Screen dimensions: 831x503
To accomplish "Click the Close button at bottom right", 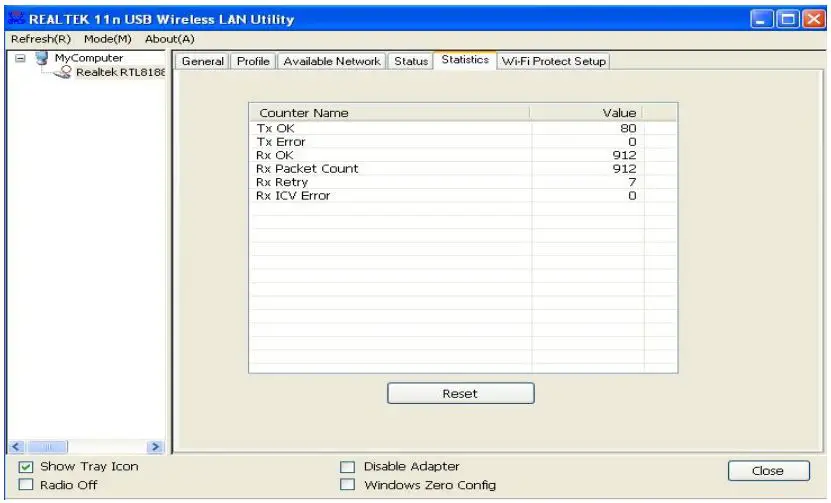I will (x=768, y=471).
